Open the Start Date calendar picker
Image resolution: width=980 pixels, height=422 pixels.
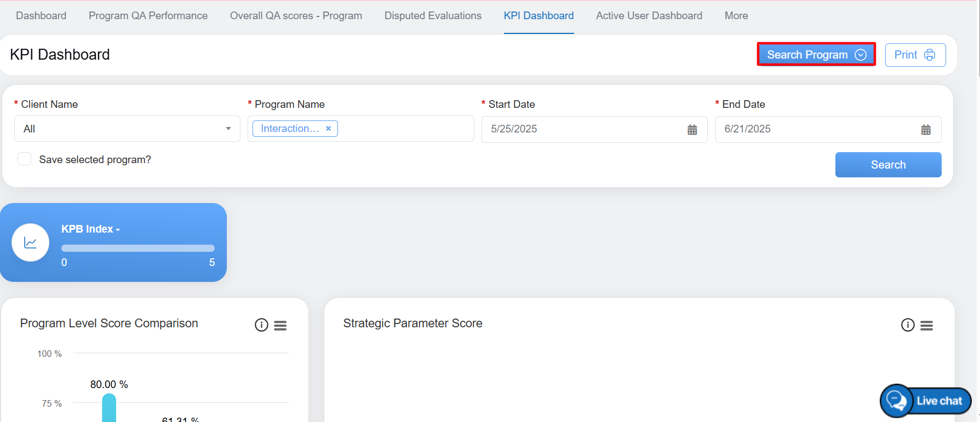point(692,130)
